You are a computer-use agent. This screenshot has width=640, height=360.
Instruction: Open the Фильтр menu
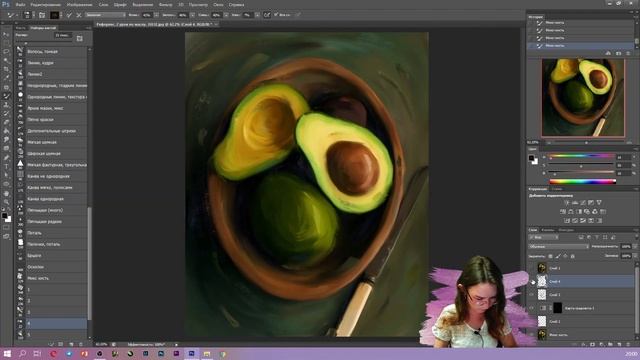click(165, 4)
